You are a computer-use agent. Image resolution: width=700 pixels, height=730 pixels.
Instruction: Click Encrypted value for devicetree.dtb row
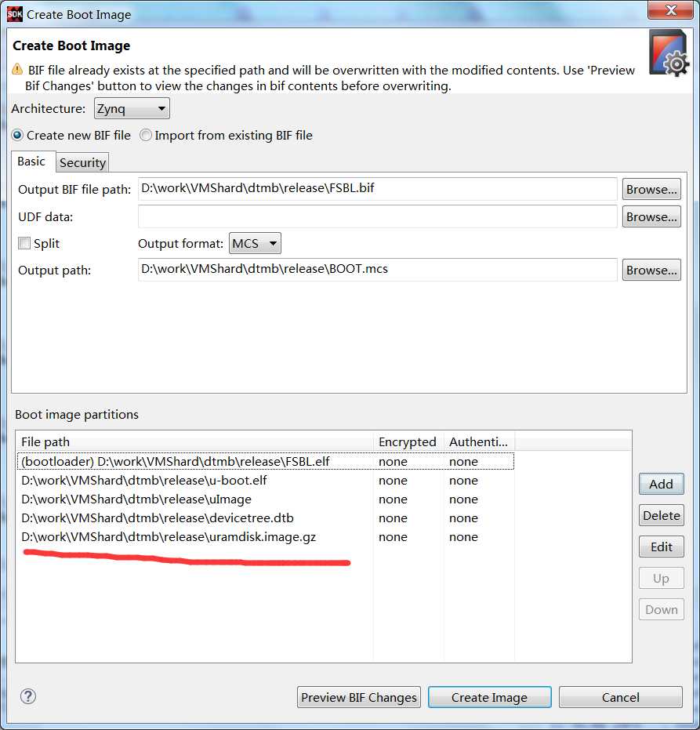[x=393, y=518]
